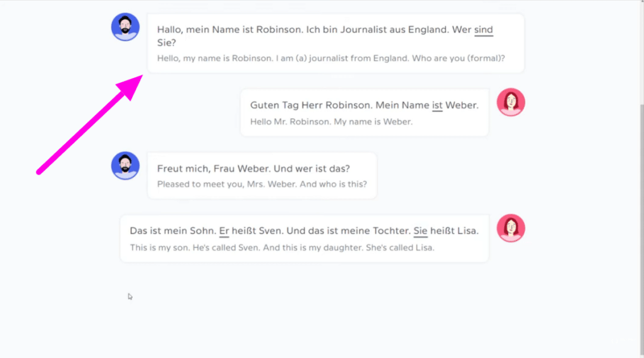This screenshot has height=358, width=644.
Task: Tap the underlined "Sie" before "heißt Lisa"
Action: [x=420, y=231]
